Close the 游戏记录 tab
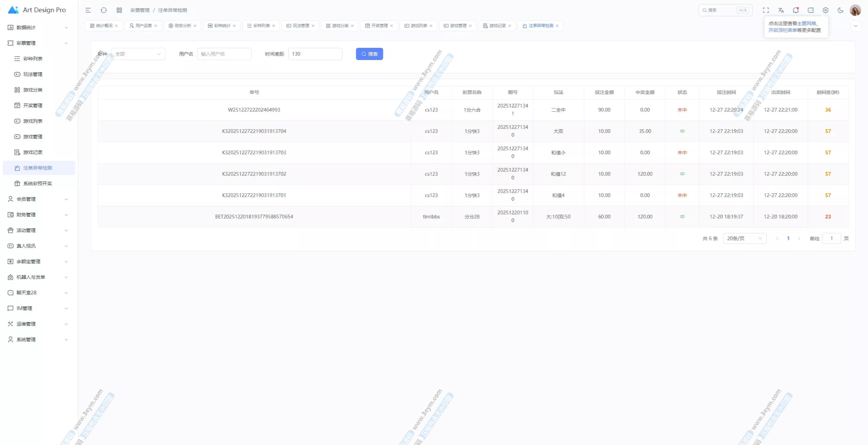Image resolution: width=868 pixels, height=445 pixels. click(510, 26)
